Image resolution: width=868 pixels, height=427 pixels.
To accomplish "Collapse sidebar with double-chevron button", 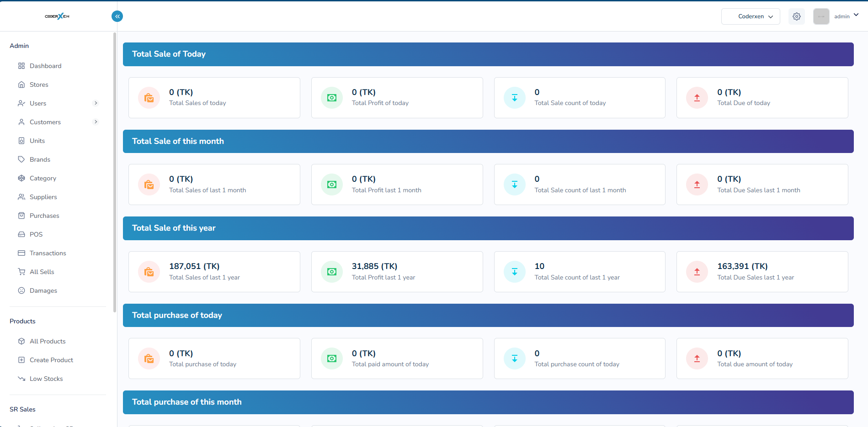I will (x=117, y=16).
